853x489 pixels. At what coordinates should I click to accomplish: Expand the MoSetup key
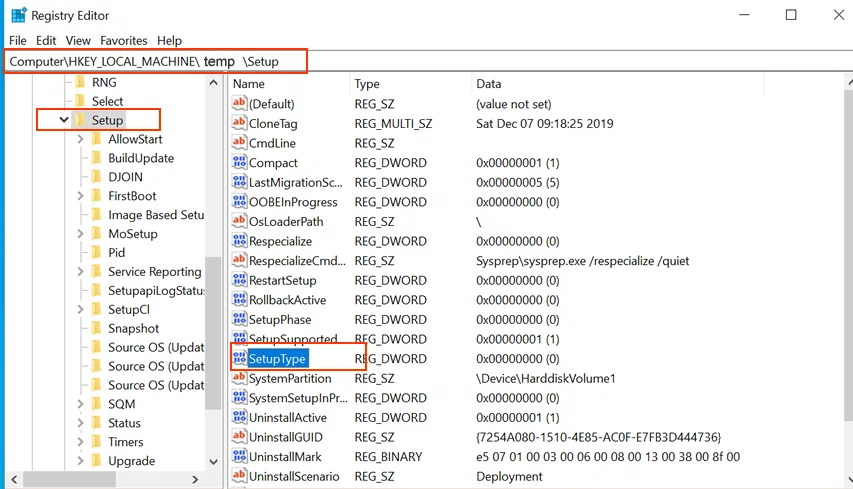click(x=81, y=233)
